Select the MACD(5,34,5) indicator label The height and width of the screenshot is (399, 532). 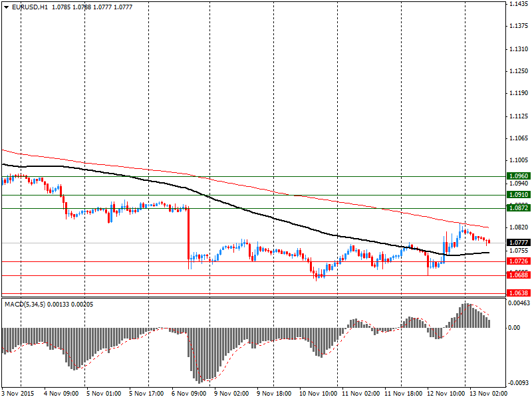click(25, 305)
